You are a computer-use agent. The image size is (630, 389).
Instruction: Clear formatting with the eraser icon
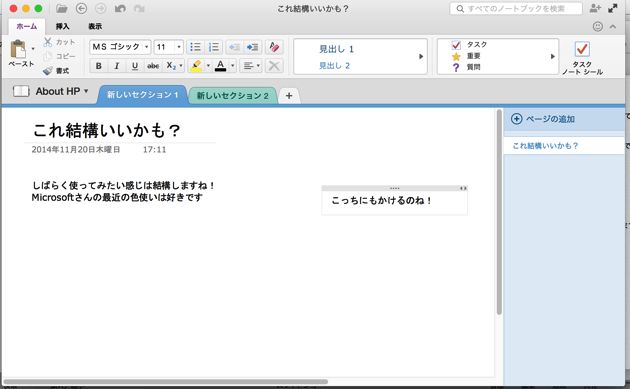274,47
